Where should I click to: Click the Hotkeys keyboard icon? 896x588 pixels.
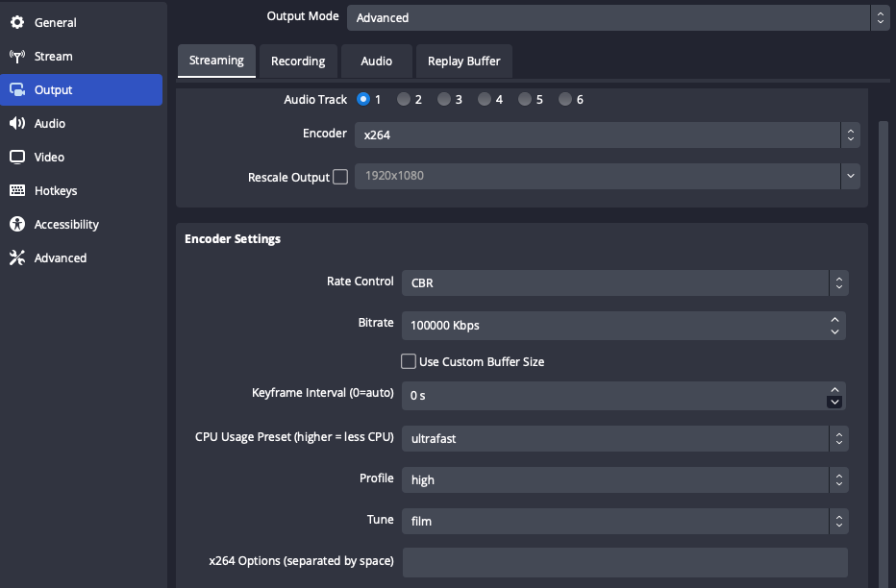16,190
